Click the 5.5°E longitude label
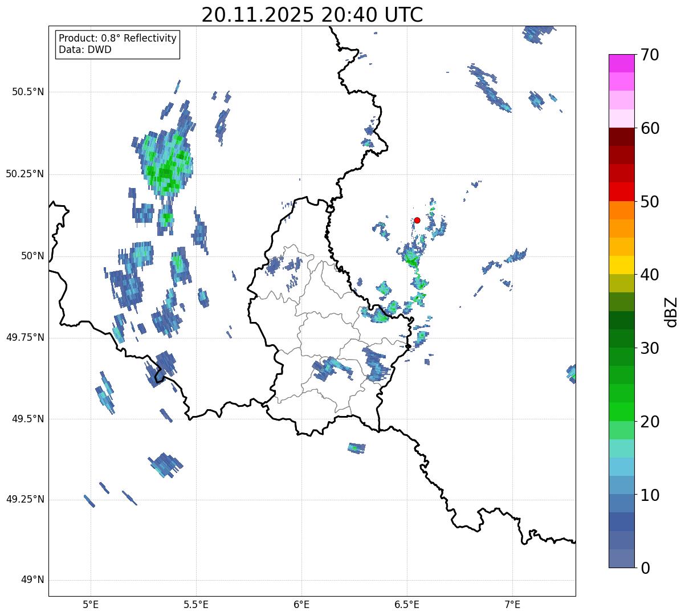 (196, 604)
